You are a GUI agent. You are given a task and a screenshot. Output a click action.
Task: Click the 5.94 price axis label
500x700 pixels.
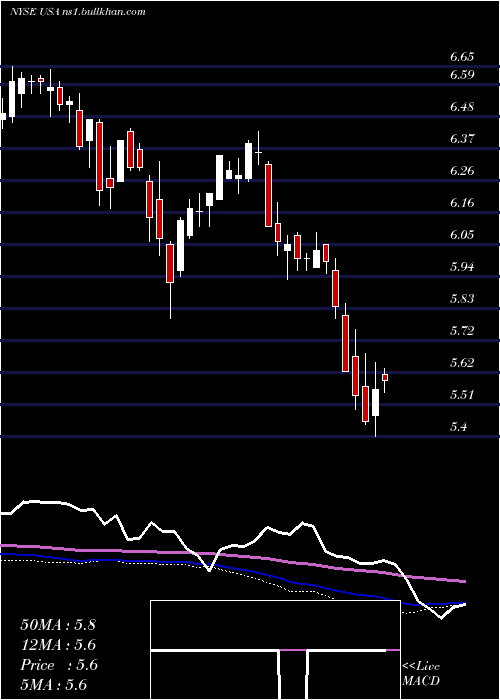462,267
